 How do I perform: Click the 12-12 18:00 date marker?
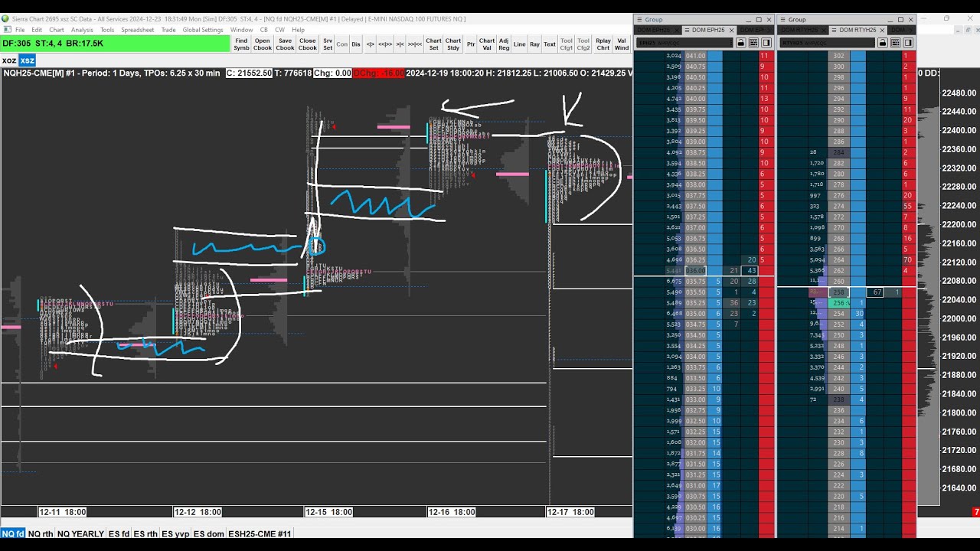pyautogui.click(x=198, y=512)
